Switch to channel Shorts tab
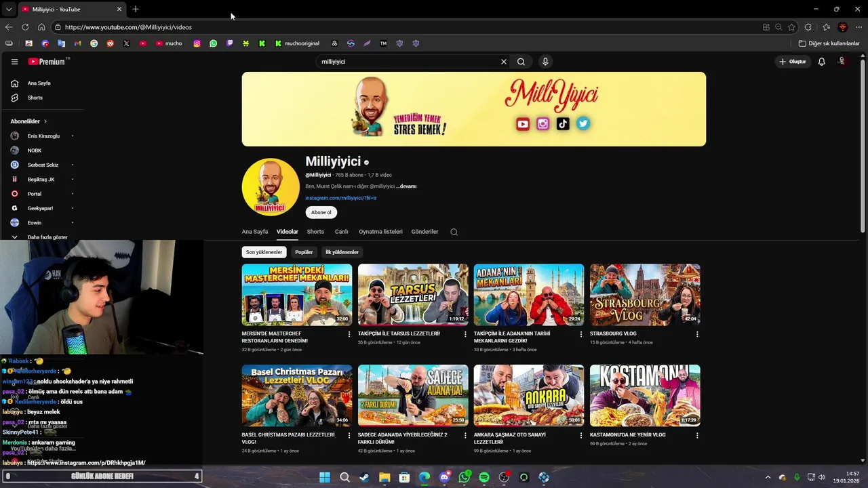This screenshot has width=868, height=488. coord(315,232)
